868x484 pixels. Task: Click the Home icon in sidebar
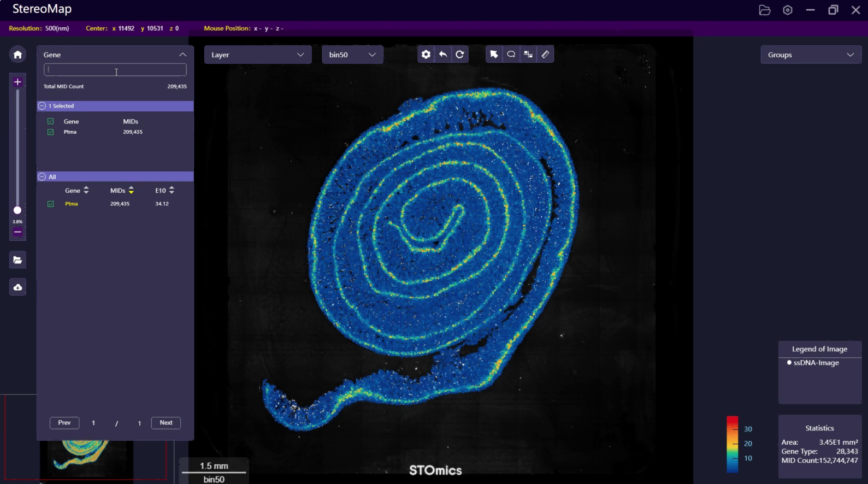[x=17, y=55]
